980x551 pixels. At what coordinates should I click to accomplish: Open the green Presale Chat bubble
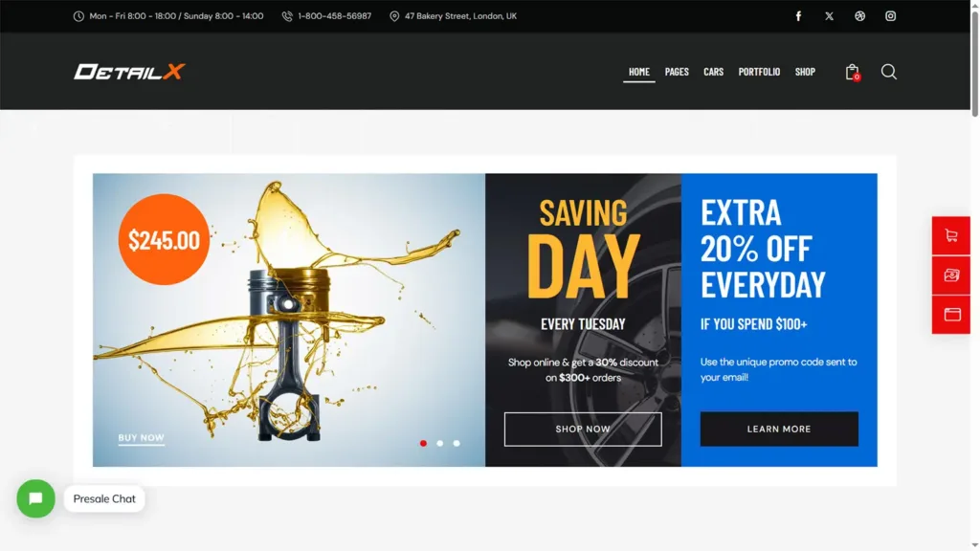(x=35, y=498)
